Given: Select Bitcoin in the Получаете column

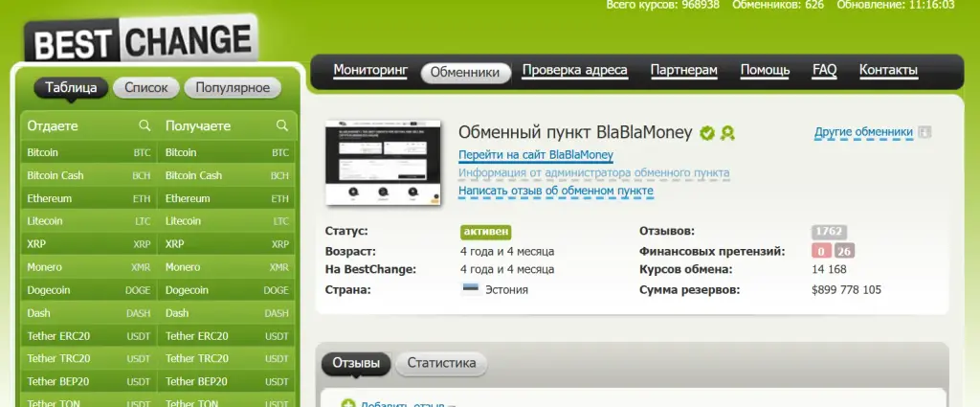Looking at the screenshot, I should click(226, 152).
